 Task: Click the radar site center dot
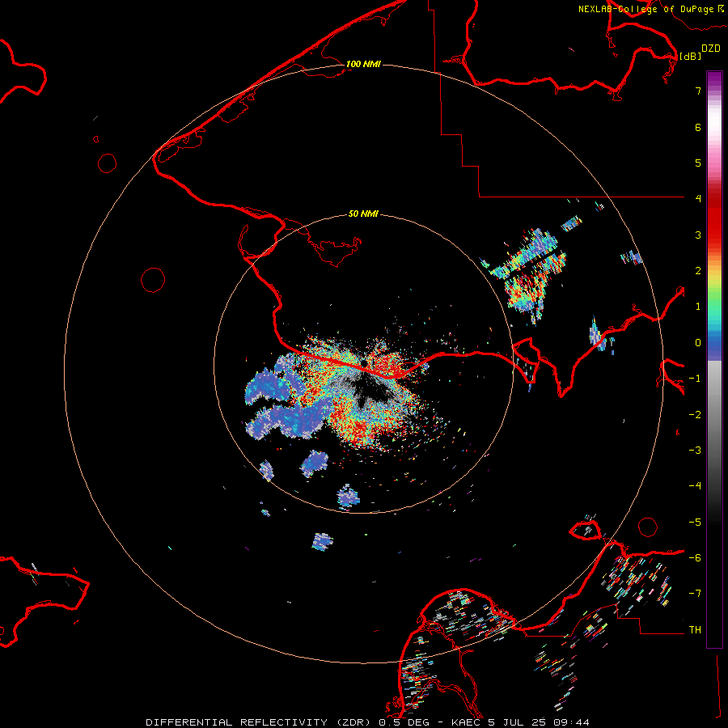pyautogui.click(x=364, y=362)
